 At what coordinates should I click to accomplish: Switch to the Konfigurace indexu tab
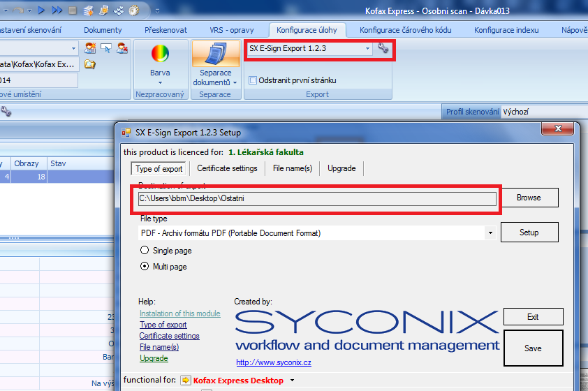click(x=506, y=30)
